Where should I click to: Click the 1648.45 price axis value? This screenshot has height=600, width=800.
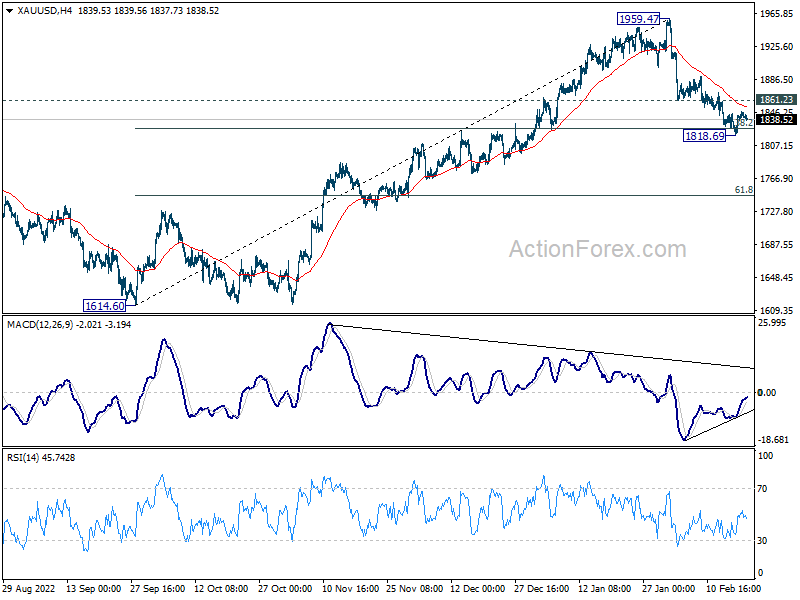[x=777, y=278]
